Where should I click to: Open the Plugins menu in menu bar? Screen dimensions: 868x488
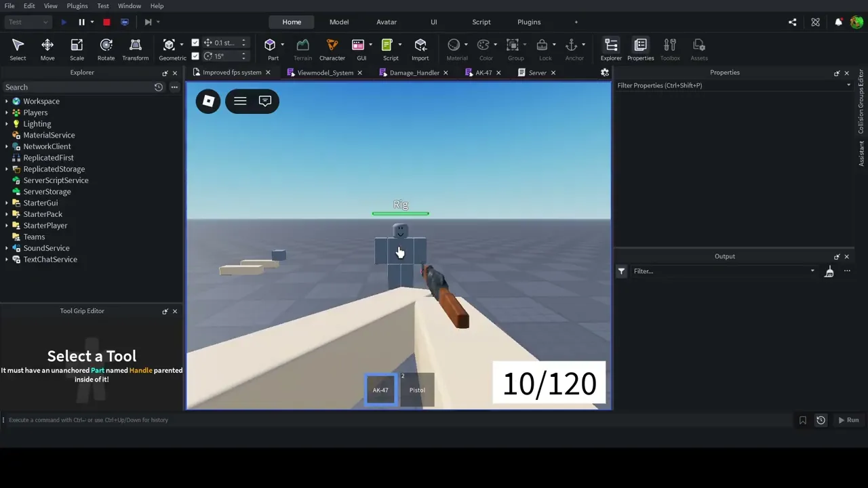[77, 5]
